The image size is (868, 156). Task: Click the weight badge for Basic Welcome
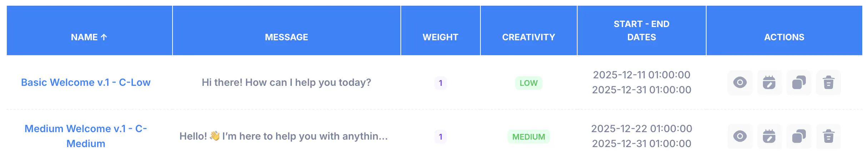(x=440, y=83)
